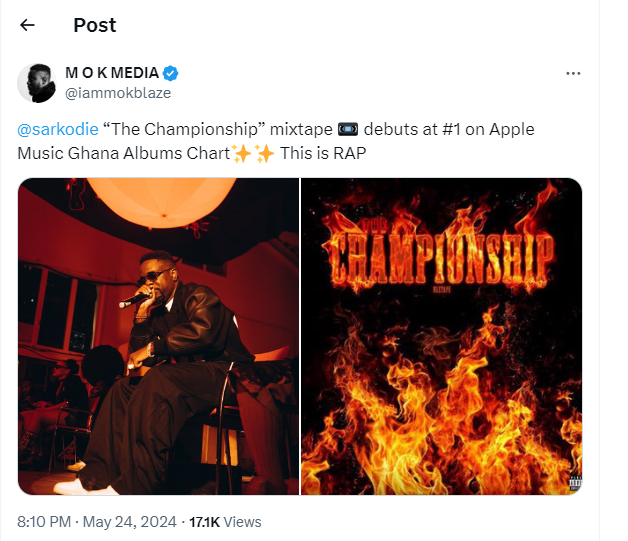Open the photo of the rapper with microphone
This screenshot has height=541, width=628.
tap(158, 336)
